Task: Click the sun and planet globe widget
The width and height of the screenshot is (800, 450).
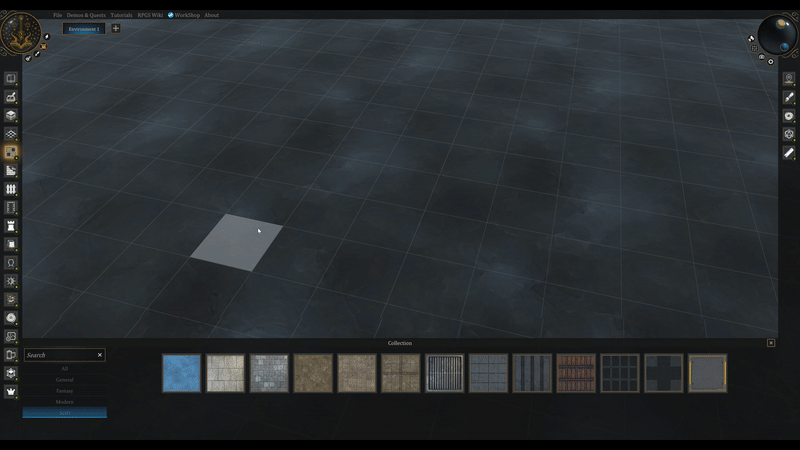Action: coord(778,34)
